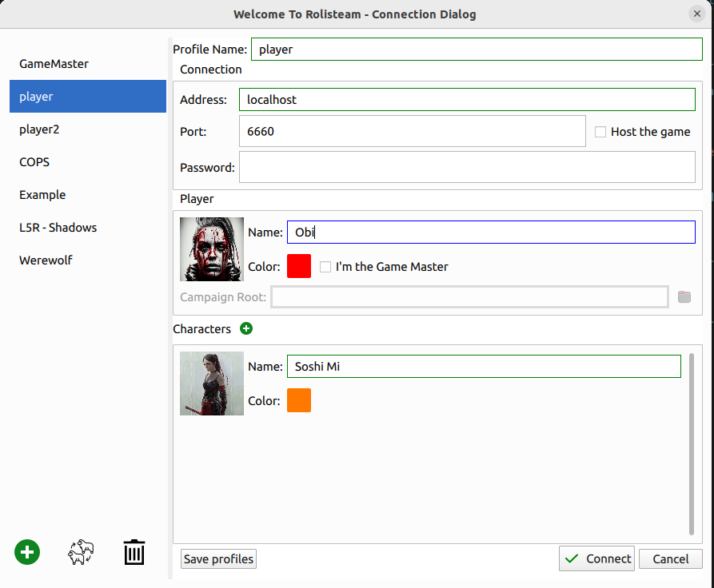This screenshot has width=714, height=588.
Task: Click the green add profile plus icon
Action: pos(27,552)
